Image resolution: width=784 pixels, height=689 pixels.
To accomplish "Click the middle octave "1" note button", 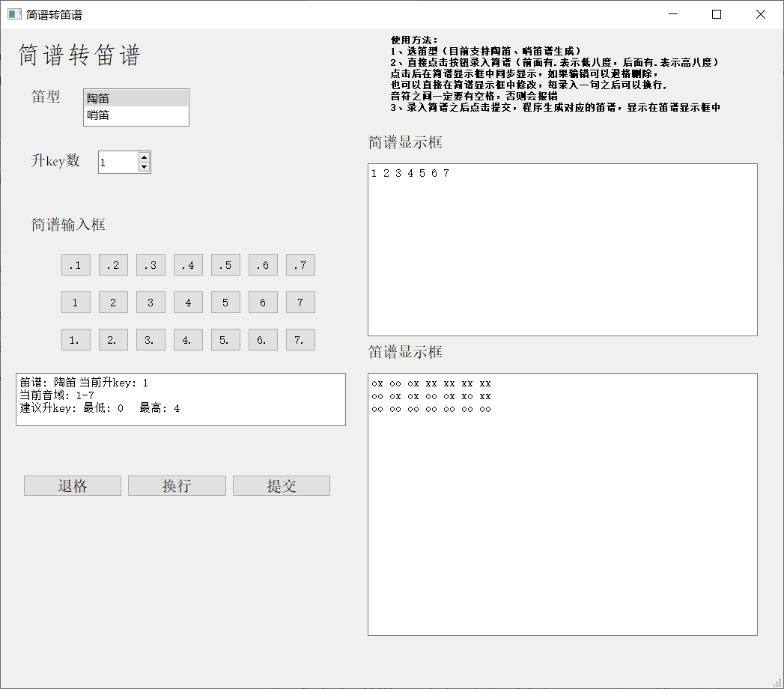I will (76, 302).
